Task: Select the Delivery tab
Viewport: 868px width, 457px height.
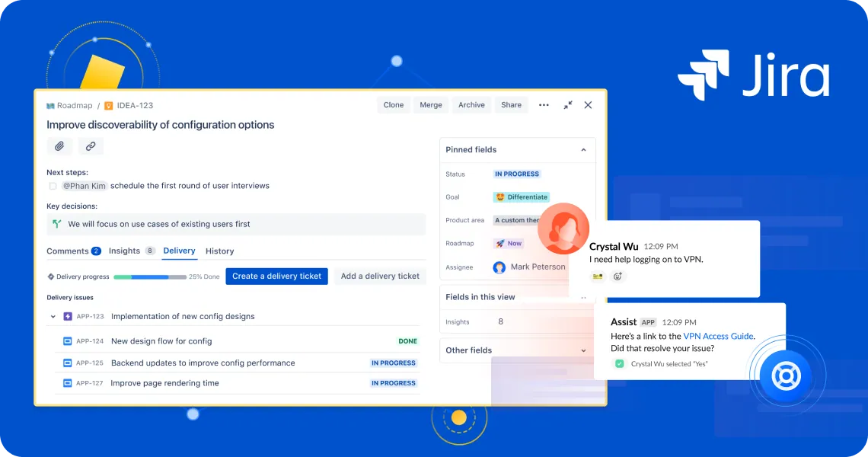Action: click(180, 251)
